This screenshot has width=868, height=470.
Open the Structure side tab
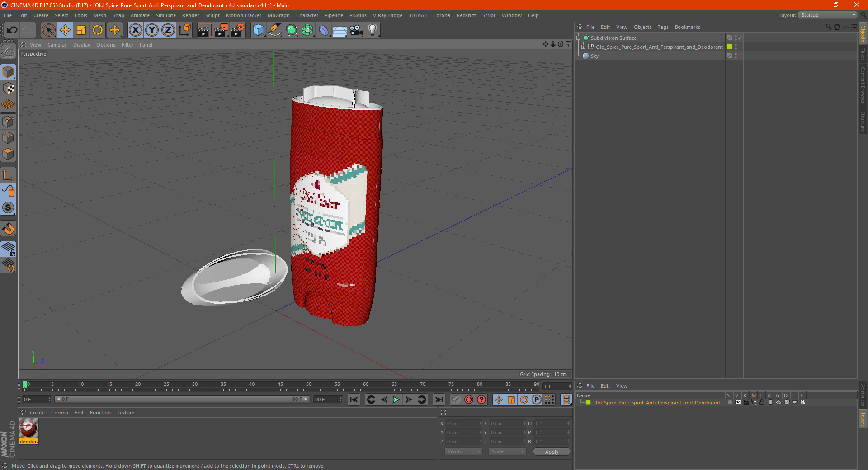coord(863,121)
